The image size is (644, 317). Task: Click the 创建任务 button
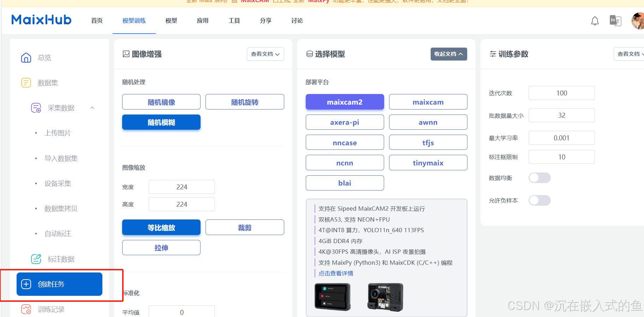[59, 284]
